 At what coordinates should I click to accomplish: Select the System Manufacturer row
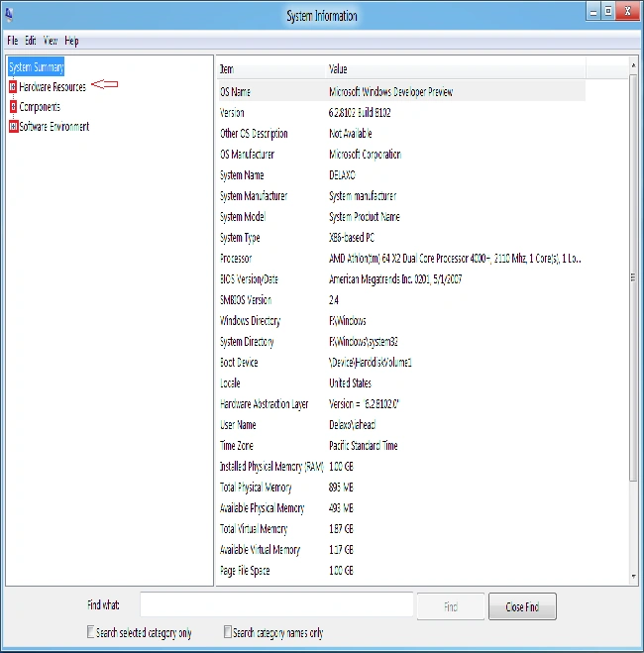pos(401,196)
